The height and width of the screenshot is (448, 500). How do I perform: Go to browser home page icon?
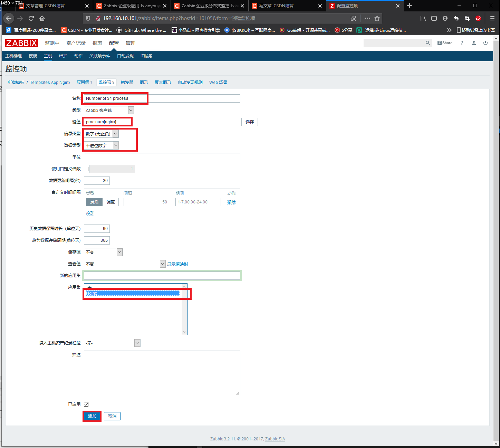(x=42, y=18)
